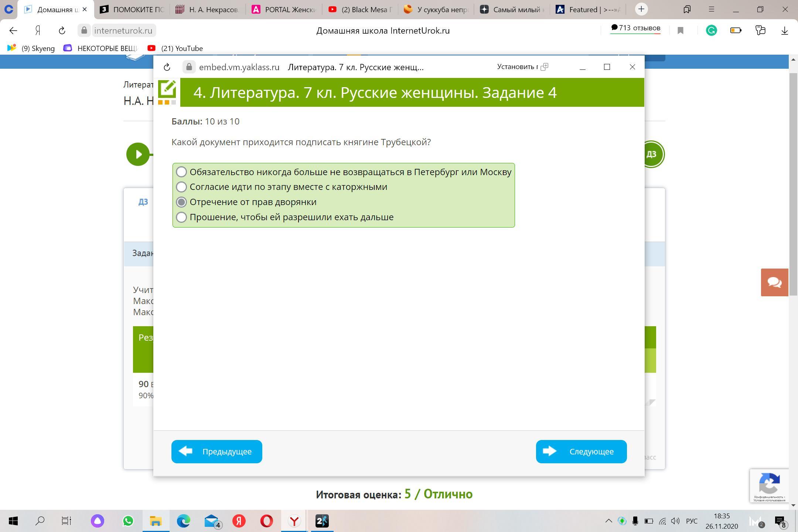Open WhatsApp from the taskbar
This screenshot has width=798, height=532.
click(x=128, y=521)
